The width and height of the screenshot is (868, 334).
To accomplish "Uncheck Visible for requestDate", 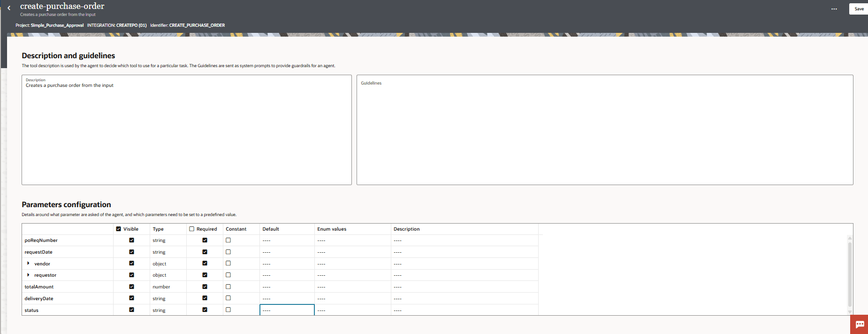I will click(x=132, y=252).
